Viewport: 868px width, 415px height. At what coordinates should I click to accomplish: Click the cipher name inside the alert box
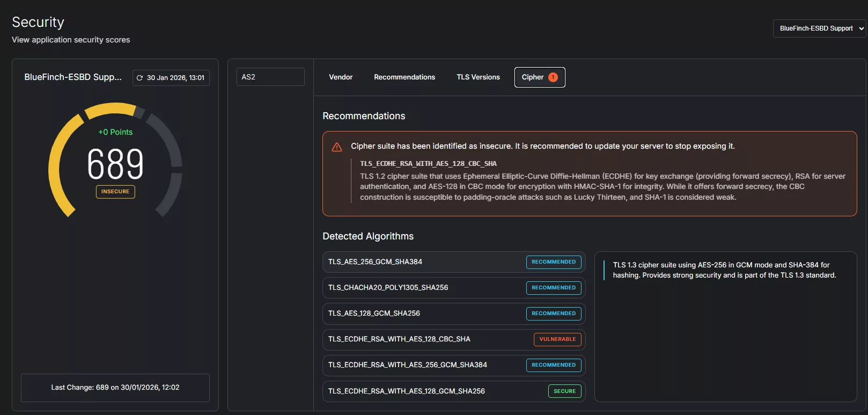pyautogui.click(x=428, y=164)
